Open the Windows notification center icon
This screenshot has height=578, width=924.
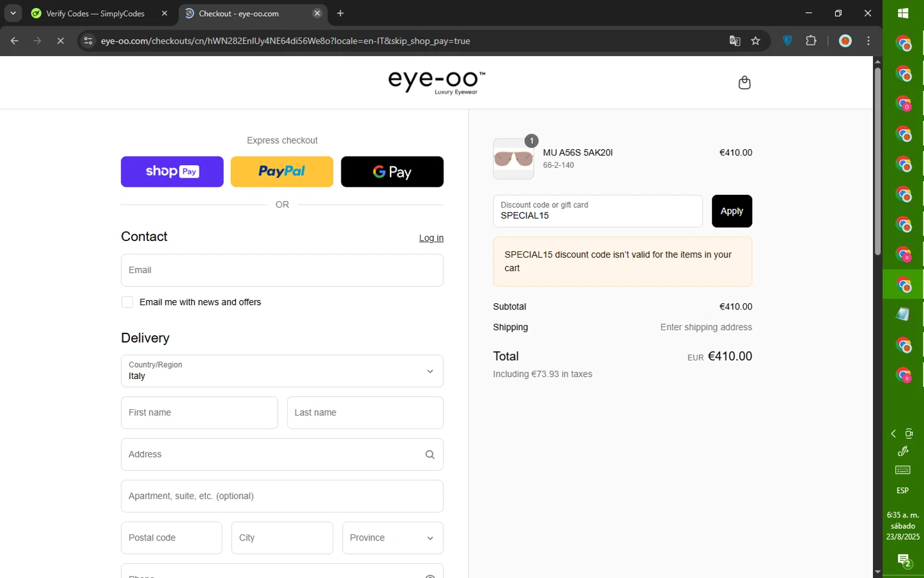(x=904, y=560)
